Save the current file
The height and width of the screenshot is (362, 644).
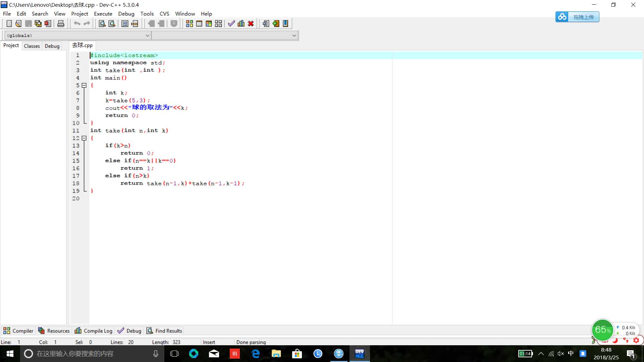point(29,23)
